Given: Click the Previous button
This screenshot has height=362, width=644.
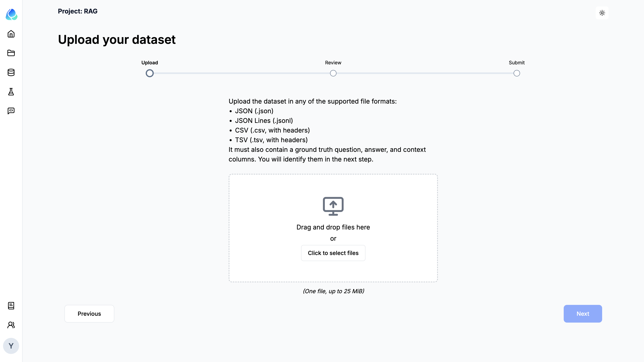Looking at the screenshot, I should (89, 314).
